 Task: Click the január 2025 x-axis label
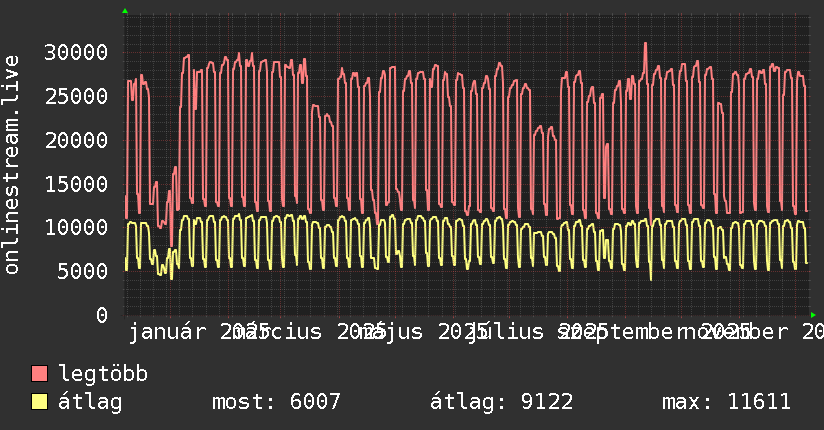click(200, 332)
